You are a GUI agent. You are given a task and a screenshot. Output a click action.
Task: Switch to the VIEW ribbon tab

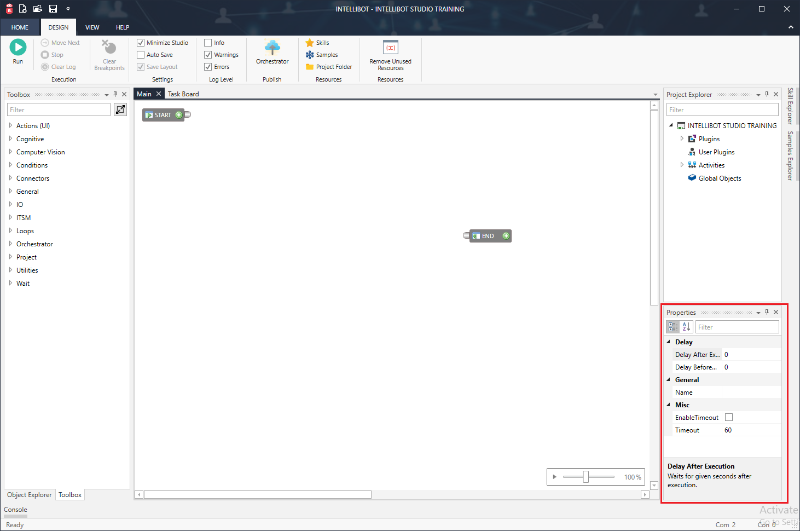coord(92,27)
